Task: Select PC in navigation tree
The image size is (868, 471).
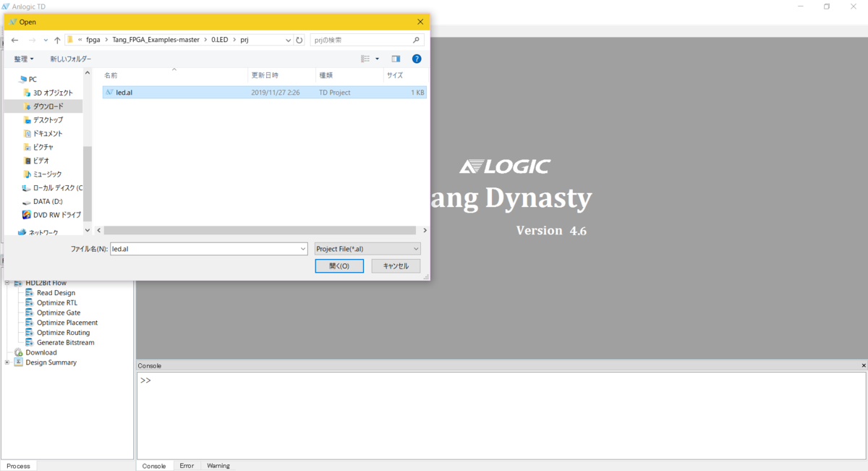Action: click(x=33, y=80)
